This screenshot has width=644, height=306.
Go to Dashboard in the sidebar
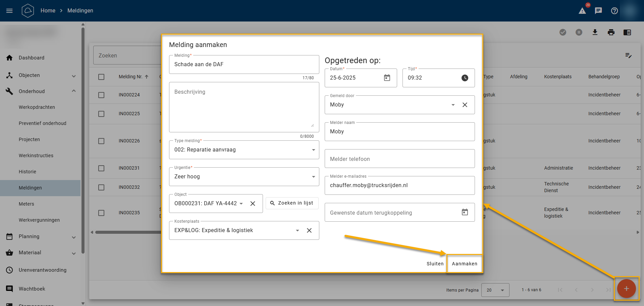32,58
